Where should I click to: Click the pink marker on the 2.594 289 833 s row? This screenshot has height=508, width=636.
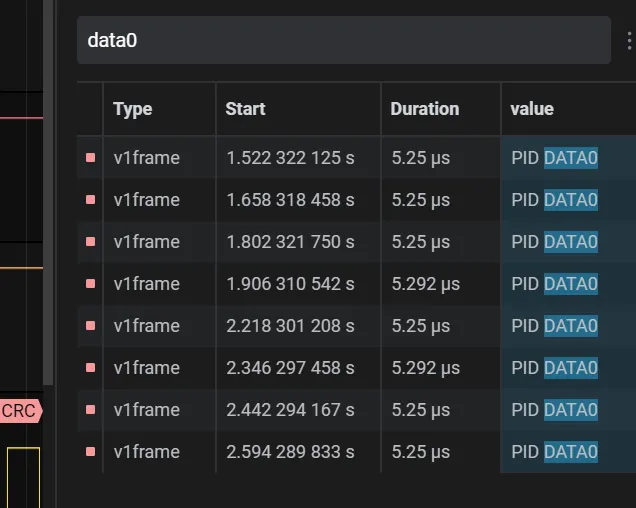tap(91, 452)
